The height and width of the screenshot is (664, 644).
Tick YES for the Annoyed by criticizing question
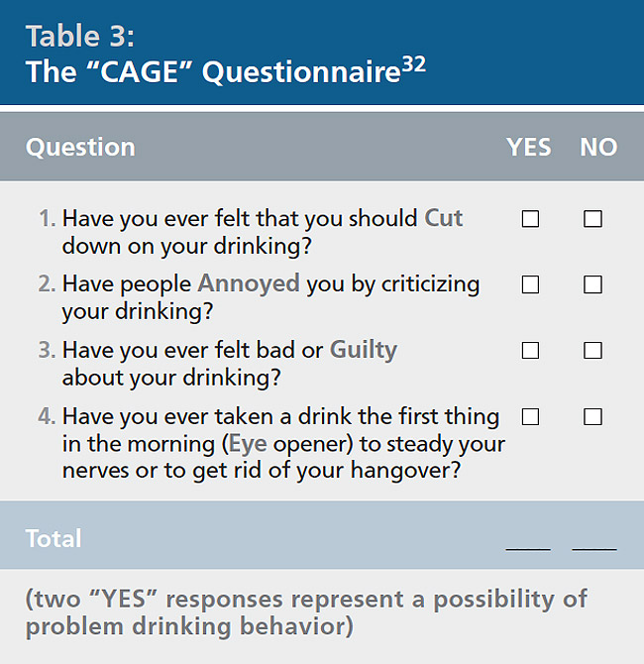tap(530, 285)
